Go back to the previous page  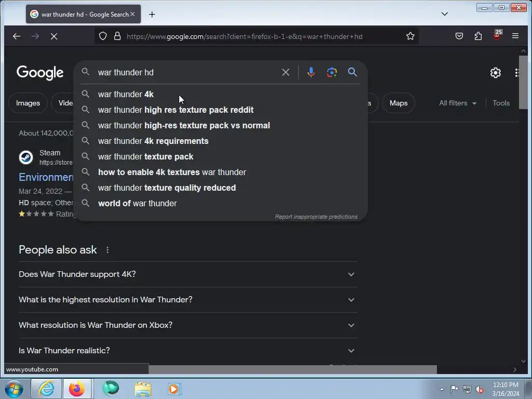coord(16,36)
